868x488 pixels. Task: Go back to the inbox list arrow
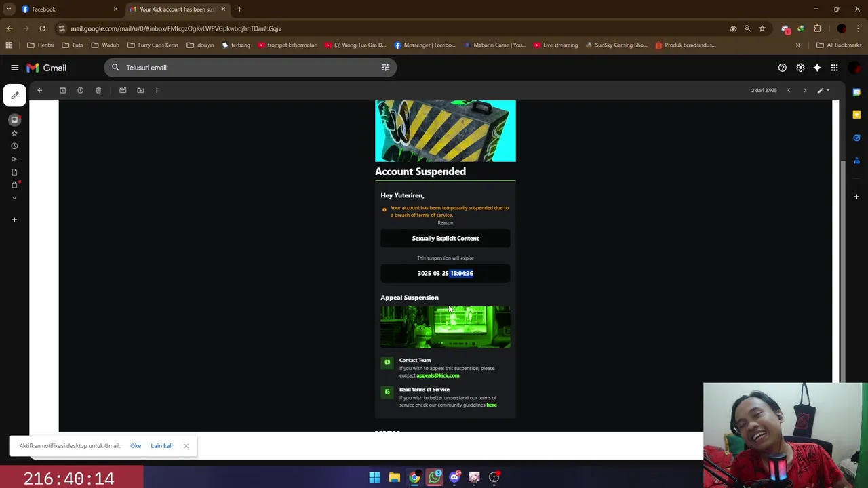(39, 90)
